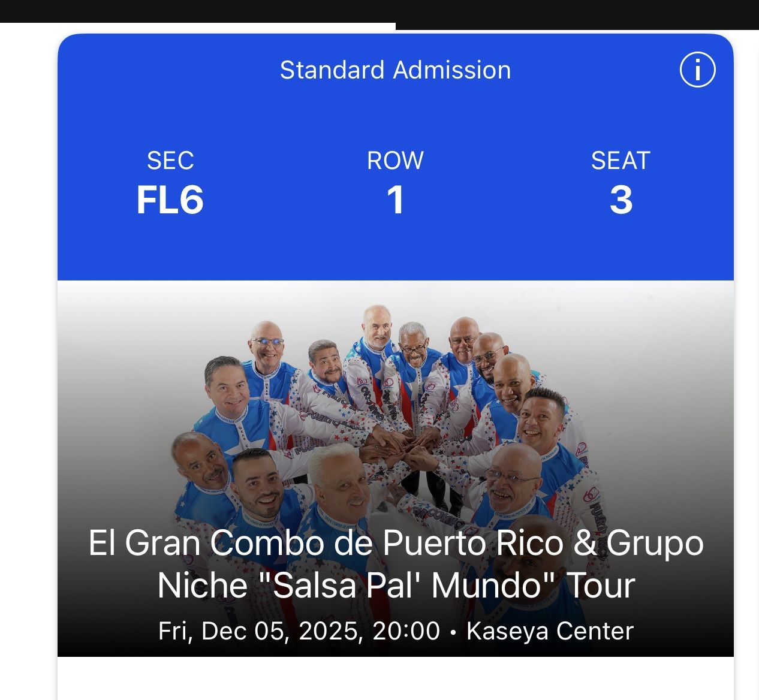Click the SEAT label
The height and width of the screenshot is (700, 759).
click(x=621, y=161)
